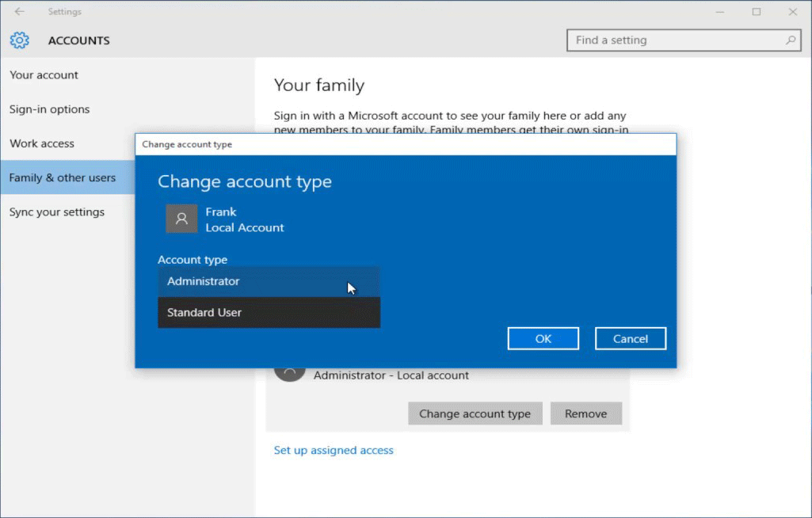The image size is (812, 518).
Task: Click the Local Account label in dialog
Action: pyautogui.click(x=245, y=227)
